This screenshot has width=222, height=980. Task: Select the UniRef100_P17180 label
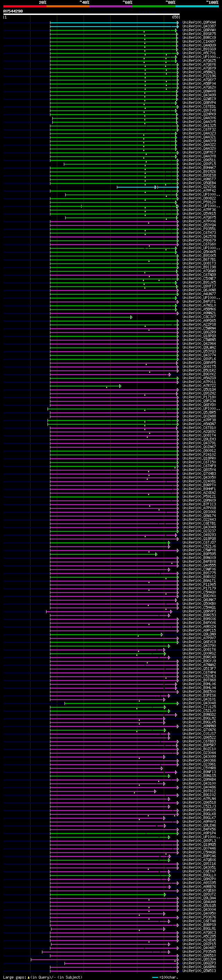199,397
